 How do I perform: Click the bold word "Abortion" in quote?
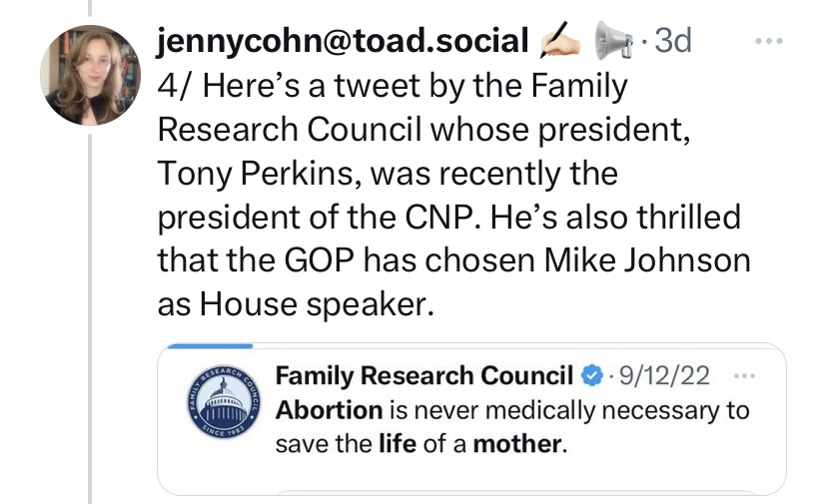click(x=329, y=410)
